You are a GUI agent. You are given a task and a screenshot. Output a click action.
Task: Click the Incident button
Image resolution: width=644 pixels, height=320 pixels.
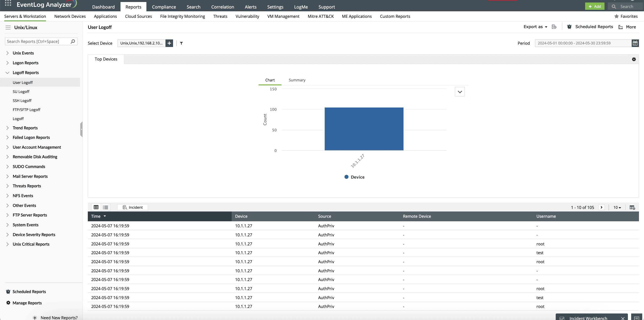point(133,207)
